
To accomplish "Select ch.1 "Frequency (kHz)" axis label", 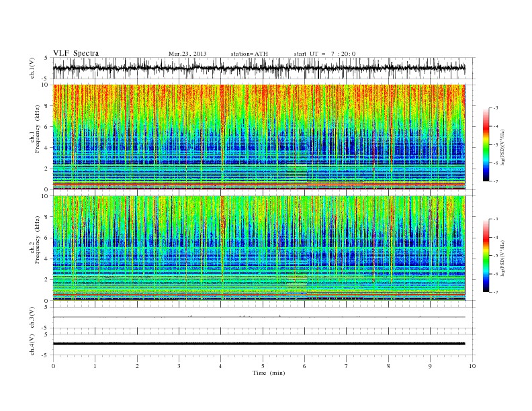I will point(37,129).
